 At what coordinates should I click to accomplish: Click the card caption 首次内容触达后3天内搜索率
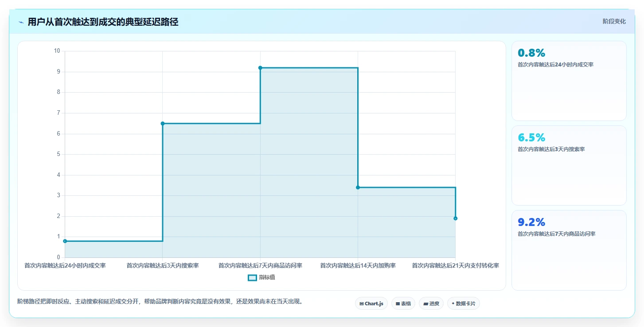(551, 149)
